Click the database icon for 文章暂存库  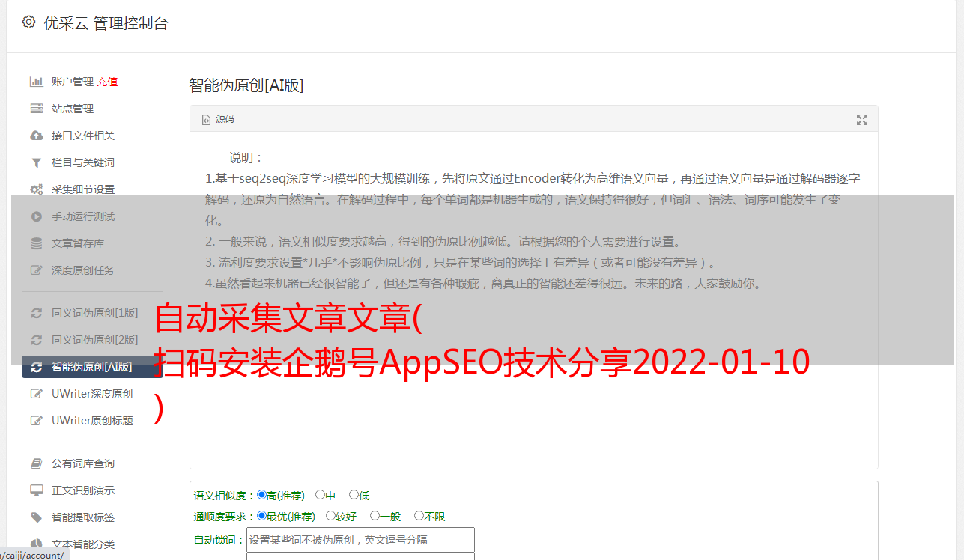point(36,243)
